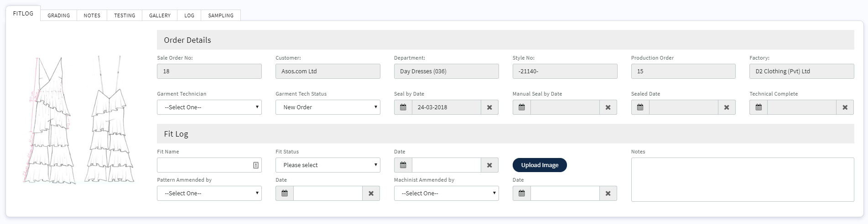Expand Machinist Ammended by dropdown
868x224 pixels.
click(446, 193)
